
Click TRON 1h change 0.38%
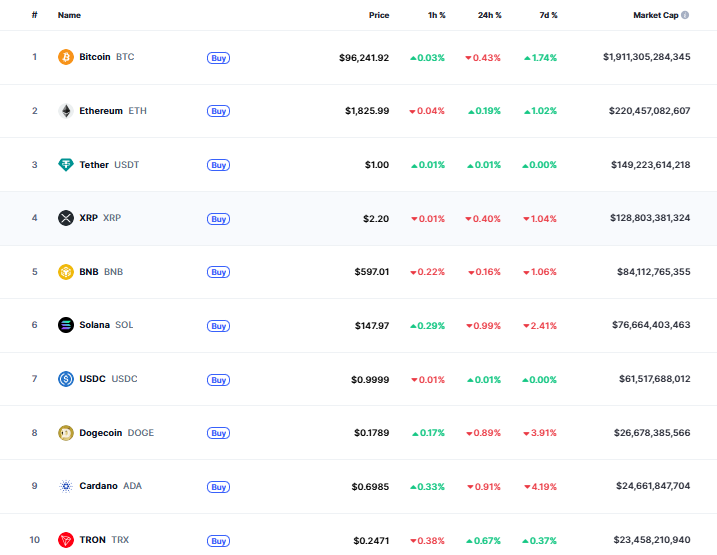point(428,540)
